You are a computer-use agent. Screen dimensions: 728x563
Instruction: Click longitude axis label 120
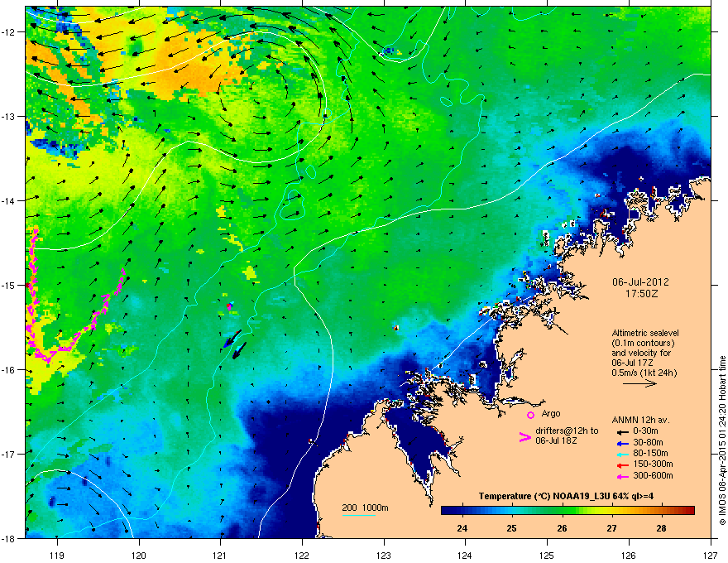(139, 555)
